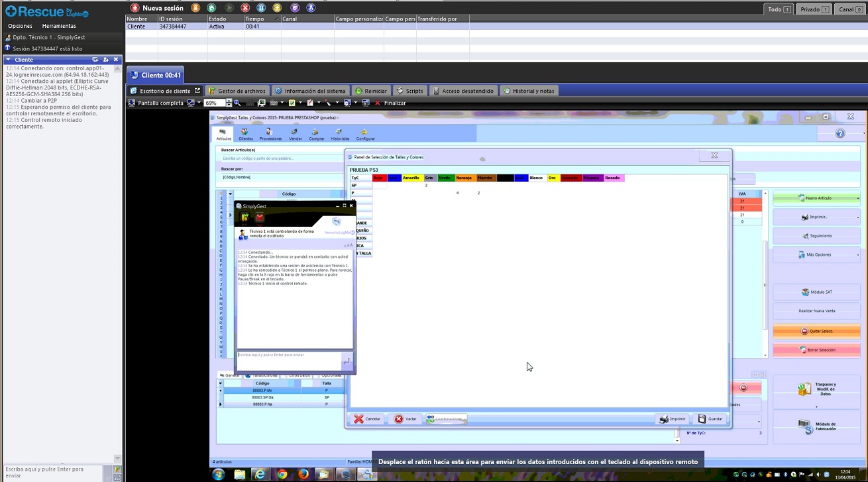Adjust the 69% zoom stepper arrows
The image size is (868, 482).
[229, 103]
